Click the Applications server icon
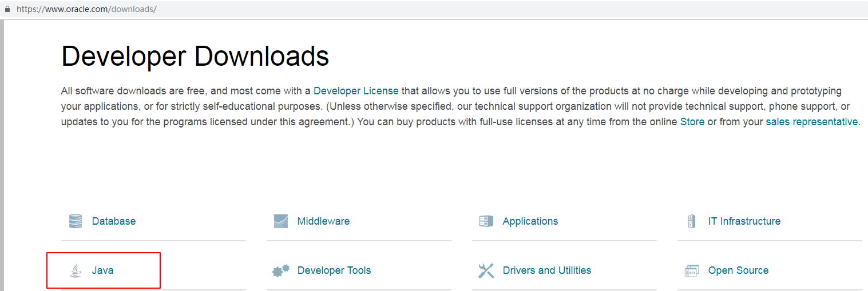This screenshot has height=291, width=868. 486,221
